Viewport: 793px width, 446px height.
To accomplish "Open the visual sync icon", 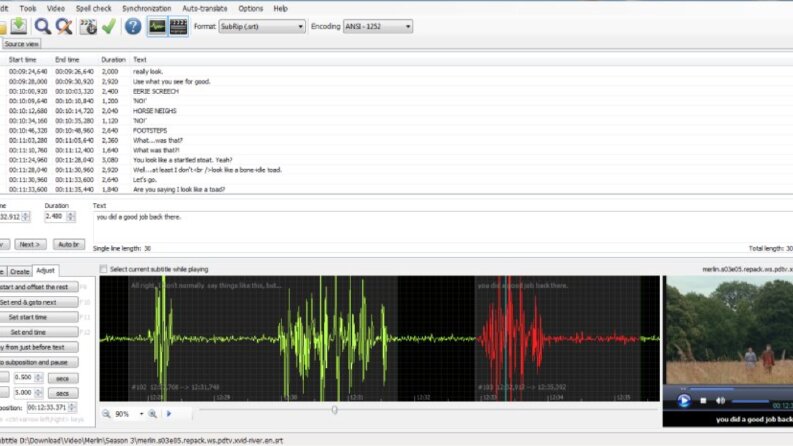I will tap(88, 26).
